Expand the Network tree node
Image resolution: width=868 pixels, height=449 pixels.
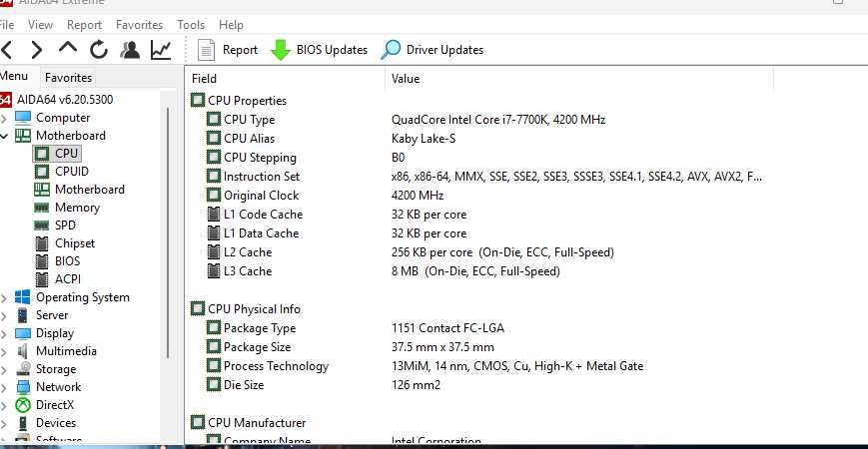(4, 387)
